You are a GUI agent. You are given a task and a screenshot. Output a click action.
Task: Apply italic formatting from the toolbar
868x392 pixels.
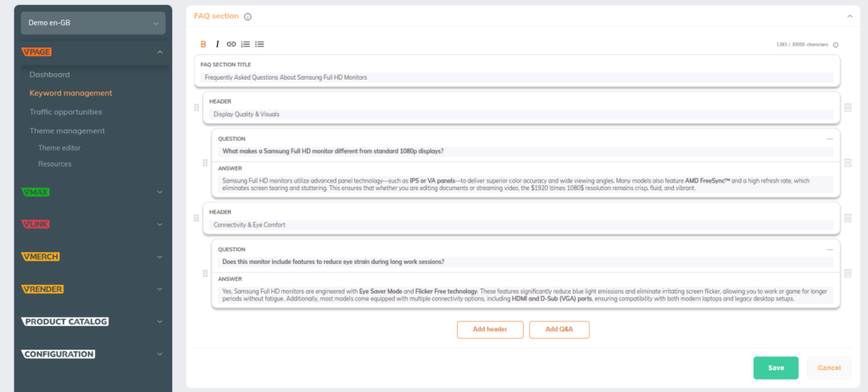click(217, 44)
